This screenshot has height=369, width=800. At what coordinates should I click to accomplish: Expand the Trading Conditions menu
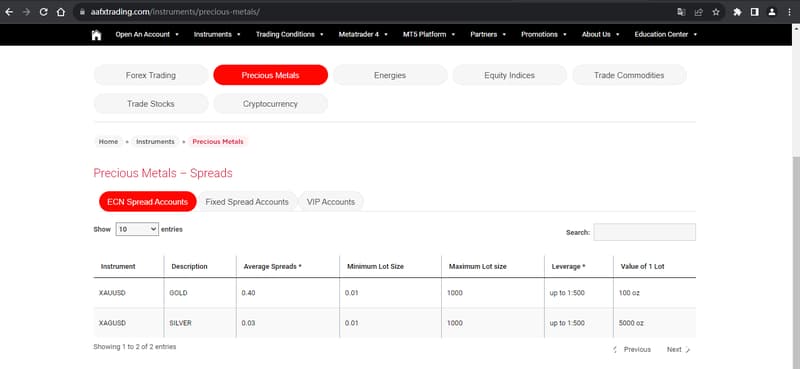pyautogui.click(x=289, y=35)
